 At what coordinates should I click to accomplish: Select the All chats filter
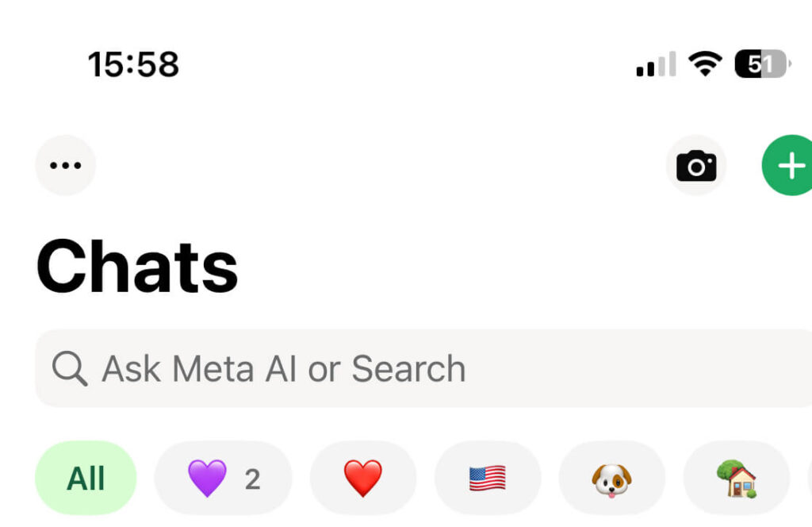pyautogui.click(x=86, y=479)
